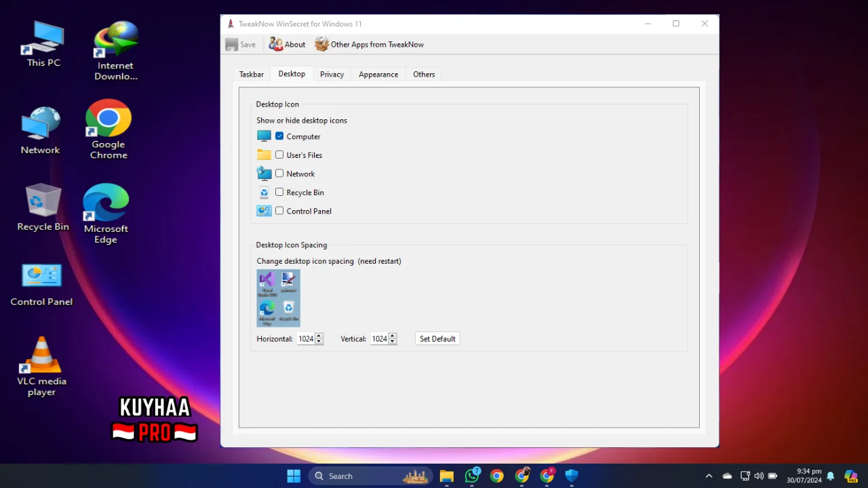Show hidden system tray icons
The height and width of the screenshot is (488, 868).
click(x=709, y=476)
